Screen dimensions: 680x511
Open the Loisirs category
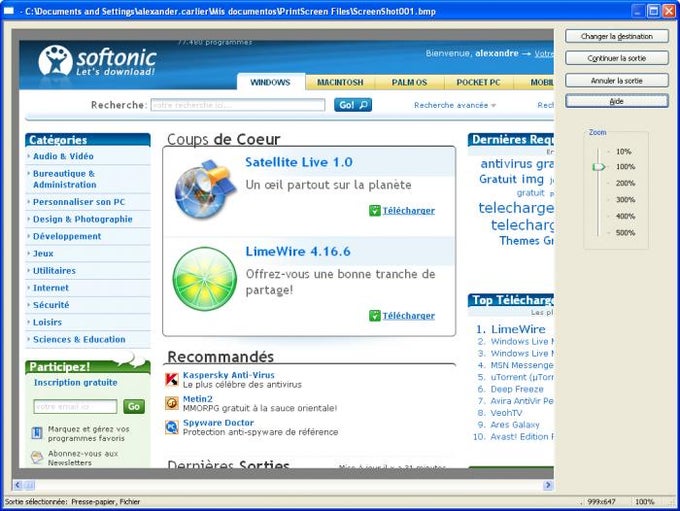47,322
